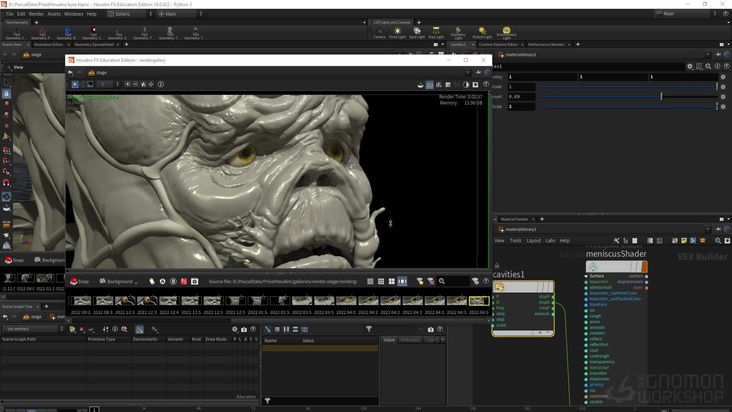732x412 pixels.
Task: Select the Geometry Light shelf tool
Action: pos(458,33)
